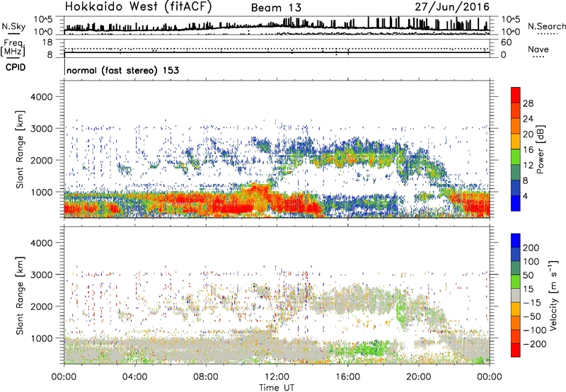This screenshot has width=566, height=392.
Task: Click inside the velocity range-time plot
Action: tap(277, 295)
